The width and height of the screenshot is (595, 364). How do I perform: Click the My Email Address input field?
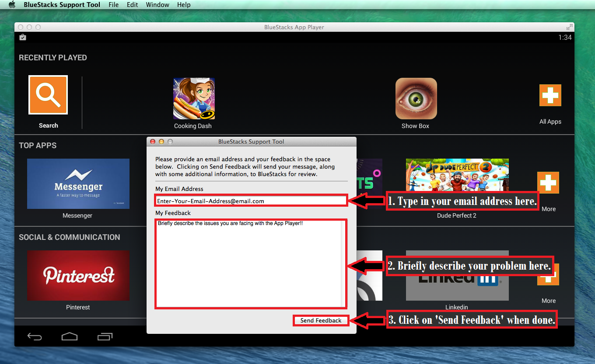[x=251, y=201]
